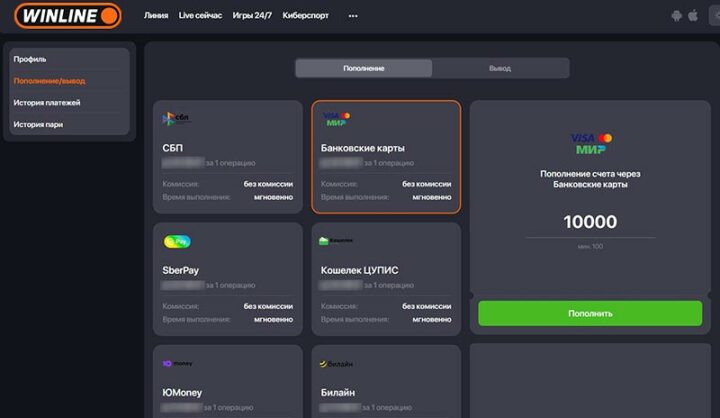Click без комиссии in Кошелек ЦУПИС card
Screen dimensions: 720x418
coord(427,306)
